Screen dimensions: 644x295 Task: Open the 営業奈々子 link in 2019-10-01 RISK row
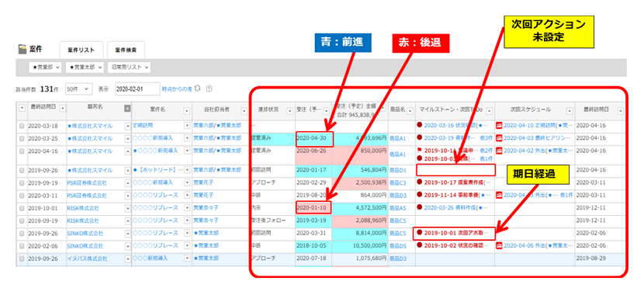coord(206,208)
